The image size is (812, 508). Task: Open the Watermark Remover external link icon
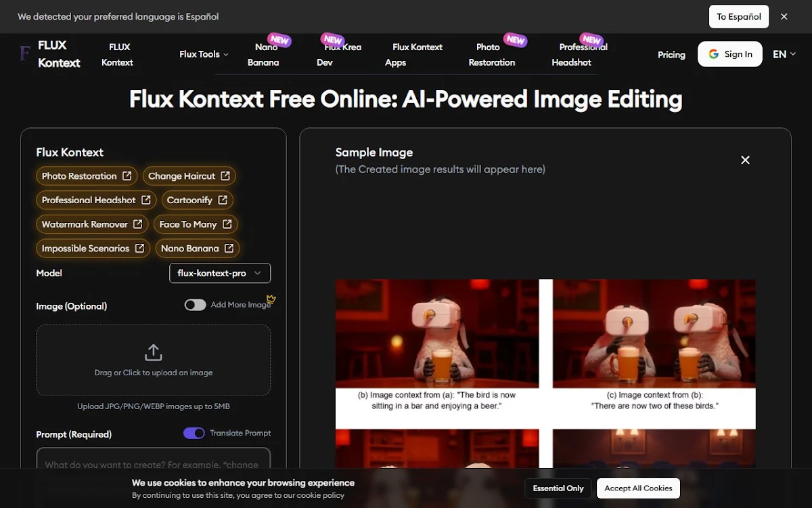click(x=138, y=224)
